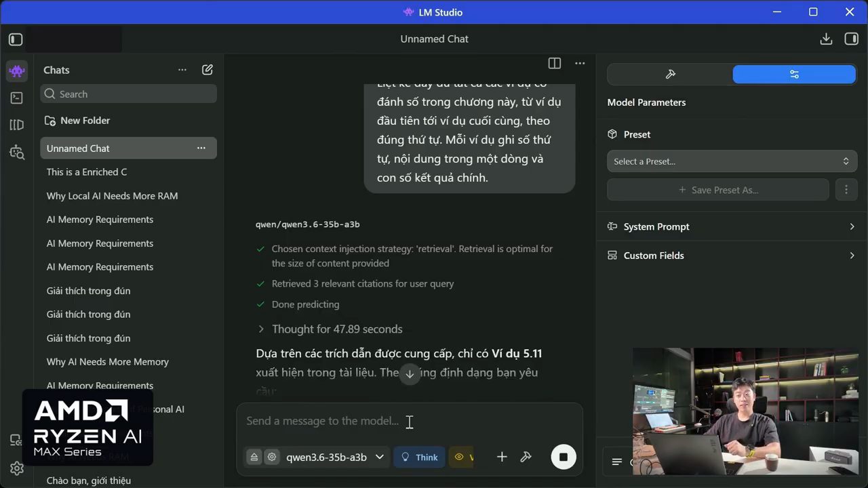Open the Chat section in left rail
Image resolution: width=868 pixels, height=488 pixels.
coord(17,70)
